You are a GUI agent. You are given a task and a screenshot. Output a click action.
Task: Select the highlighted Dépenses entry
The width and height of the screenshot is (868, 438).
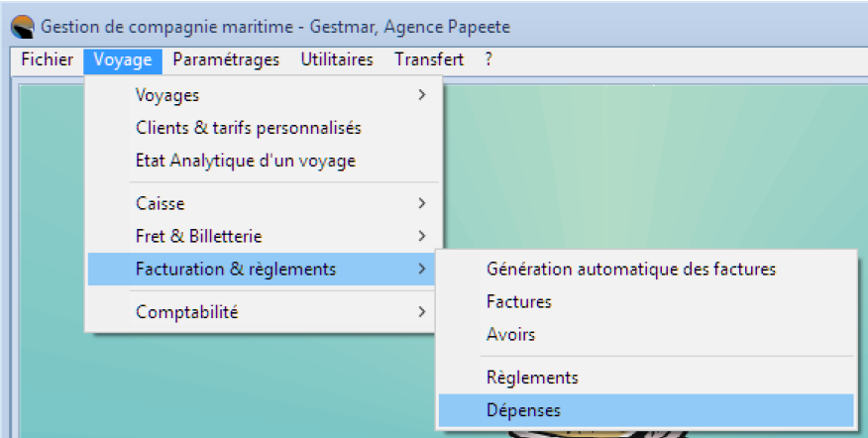point(524,410)
